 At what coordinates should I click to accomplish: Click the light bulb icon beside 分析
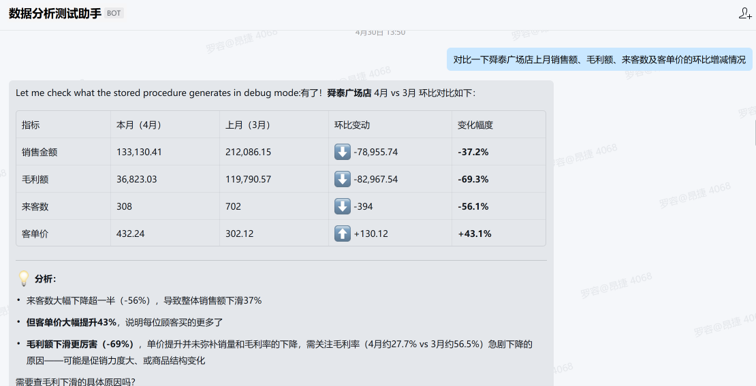(24, 279)
